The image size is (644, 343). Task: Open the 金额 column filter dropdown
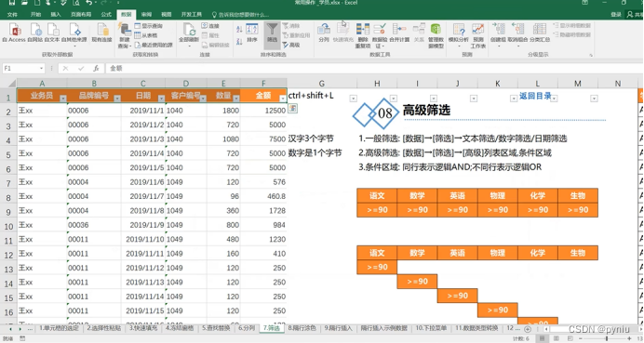point(283,99)
